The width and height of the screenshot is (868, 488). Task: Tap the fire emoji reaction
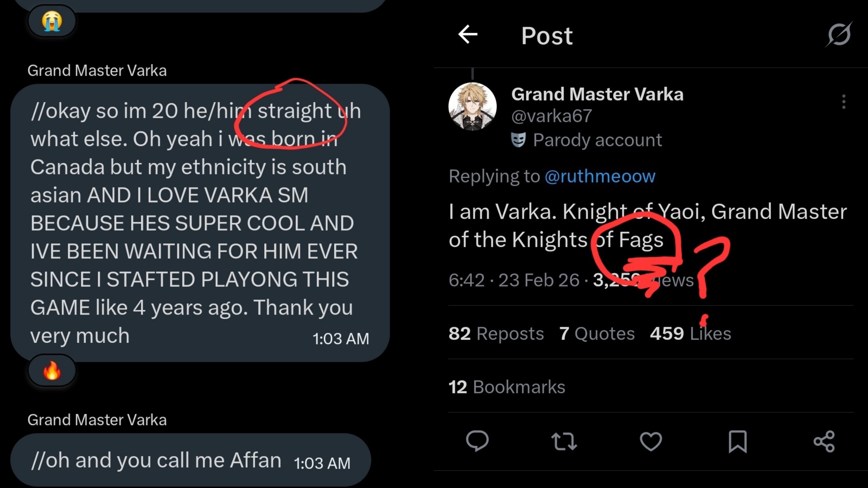(52, 371)
